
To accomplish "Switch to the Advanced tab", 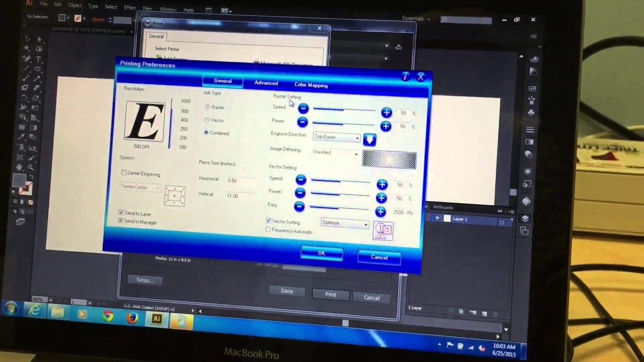I will click(x=266, y=83).
